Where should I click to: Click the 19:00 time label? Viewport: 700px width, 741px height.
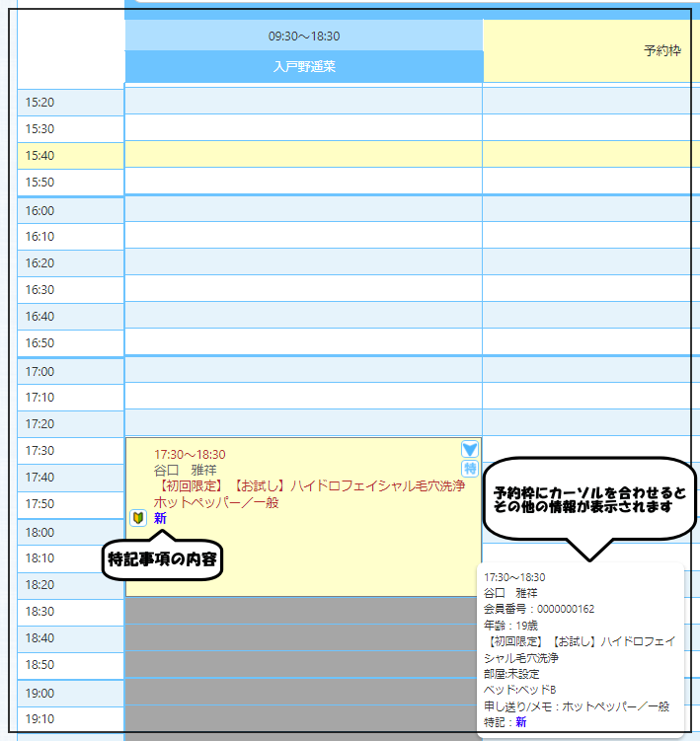[39, 693]
